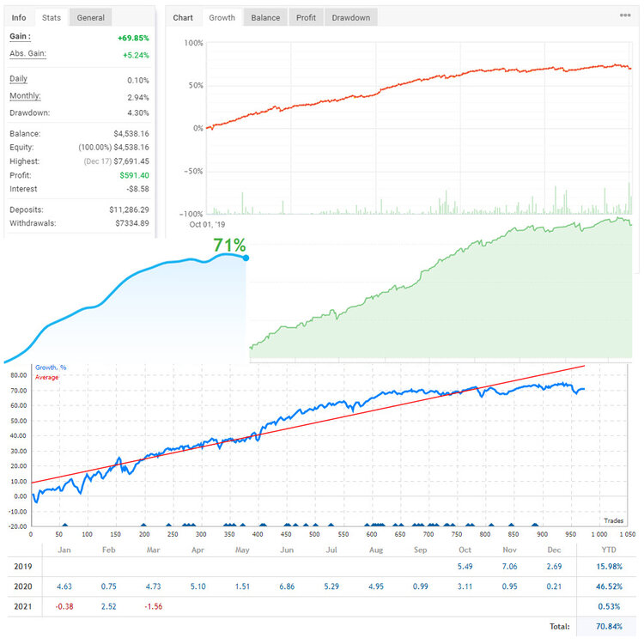The height and width of the screenshot is (644, 644).
Task: Click the 2020 June cell 6.86
Action: pos(287,586)
